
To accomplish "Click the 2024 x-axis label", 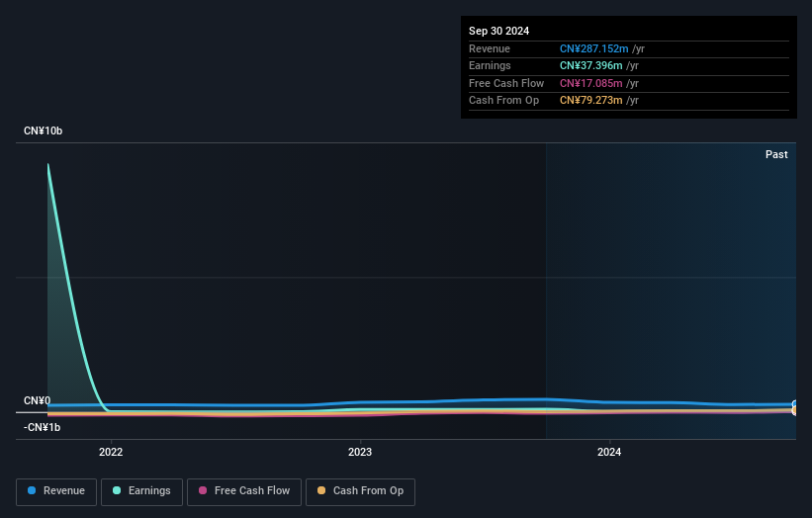I will (609, 452).
